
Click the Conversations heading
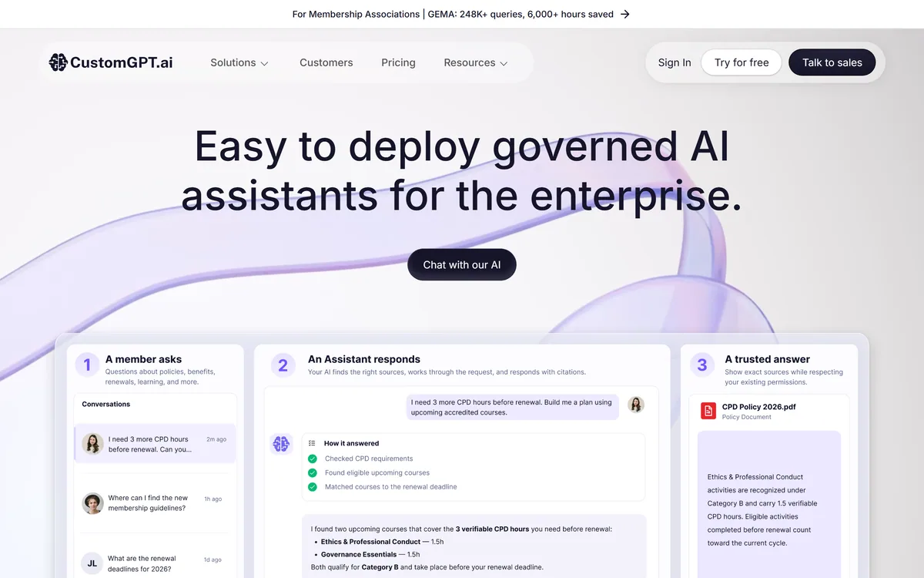click(106, 404)
